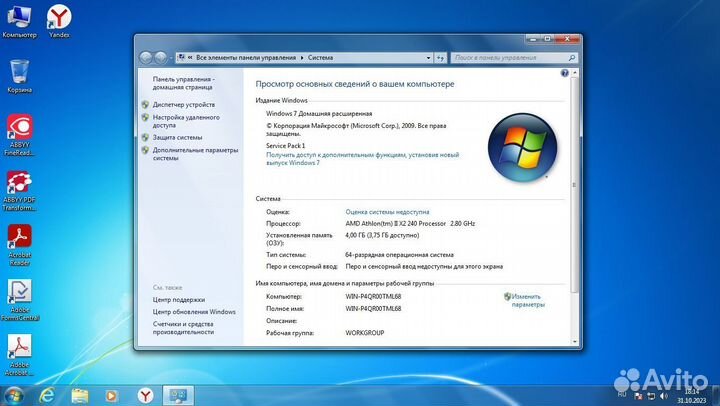
Task: Select breadcrumb Все элементы панели управления
Action: (246, 58)
